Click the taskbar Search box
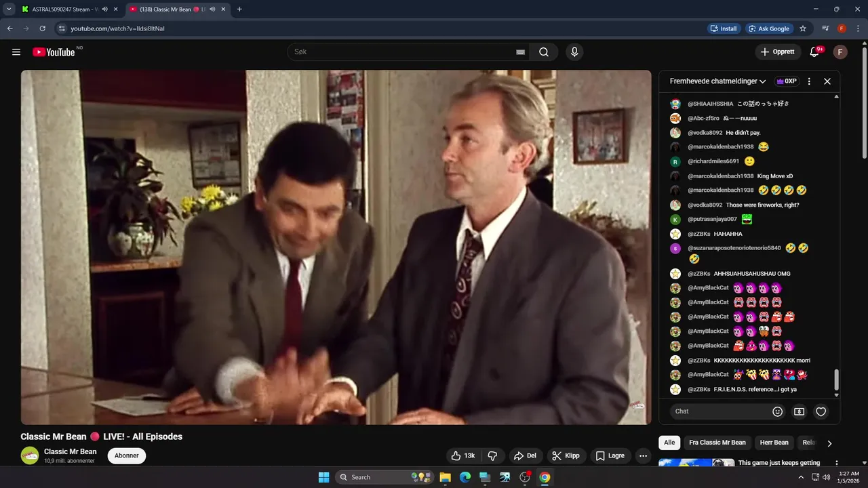868x488 pixels. click(x=386, y=477)
